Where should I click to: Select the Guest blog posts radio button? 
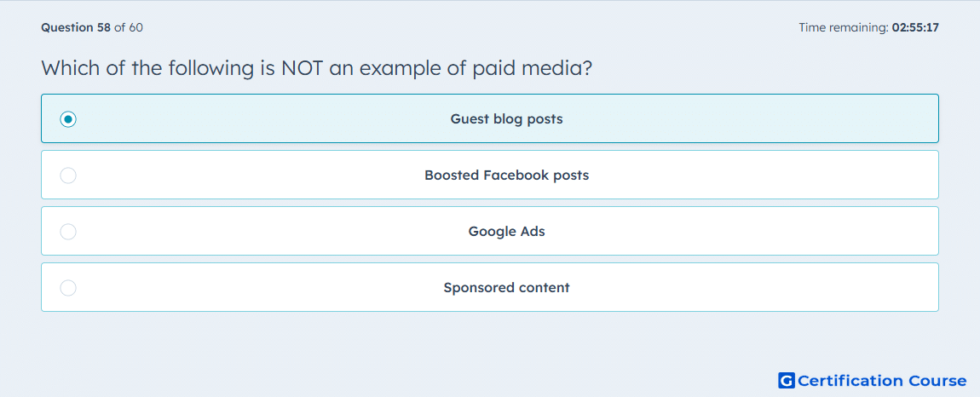[x=68, y=118]
